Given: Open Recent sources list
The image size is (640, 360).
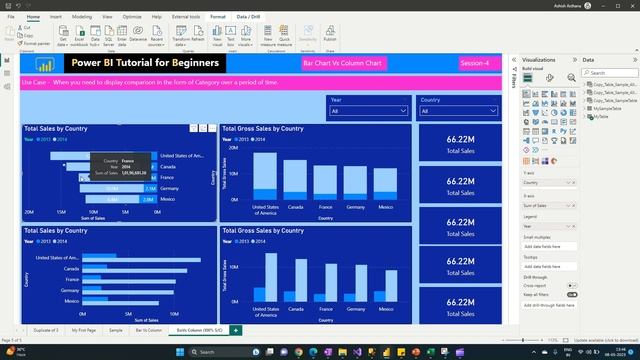Looking at the screenshot, I should 157,36.
